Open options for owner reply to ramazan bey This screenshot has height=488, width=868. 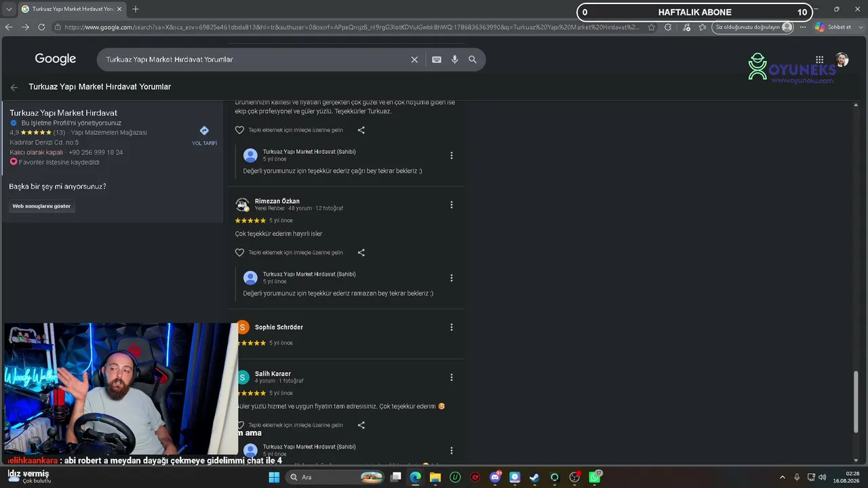pyautogui.click(x=452, y=278)
